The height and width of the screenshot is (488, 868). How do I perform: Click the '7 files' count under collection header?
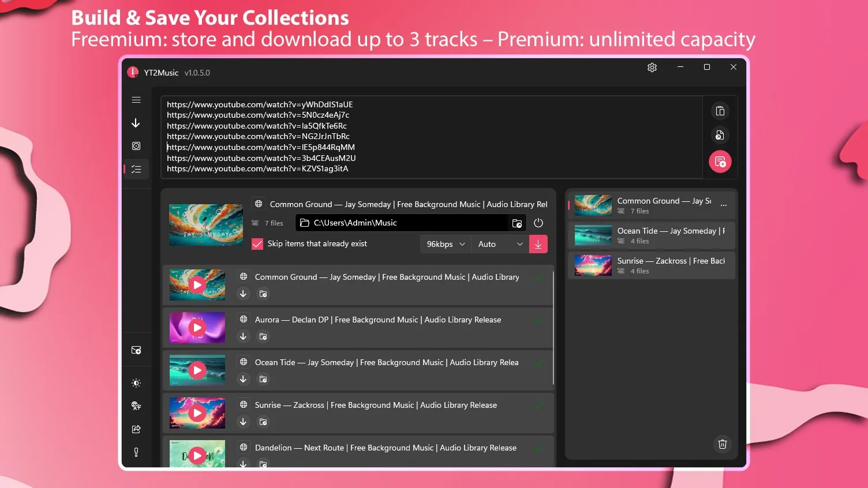click(x=274, y=223)
